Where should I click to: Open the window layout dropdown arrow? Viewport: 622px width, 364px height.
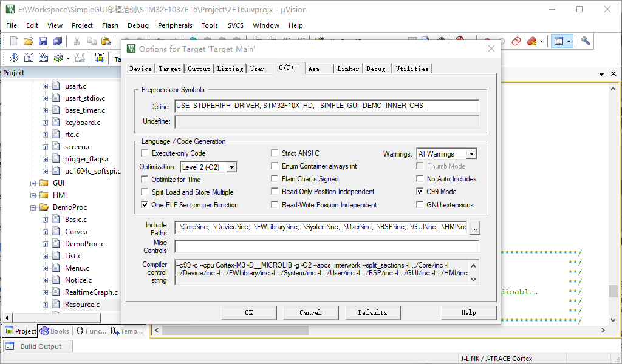tap(569, 42)
